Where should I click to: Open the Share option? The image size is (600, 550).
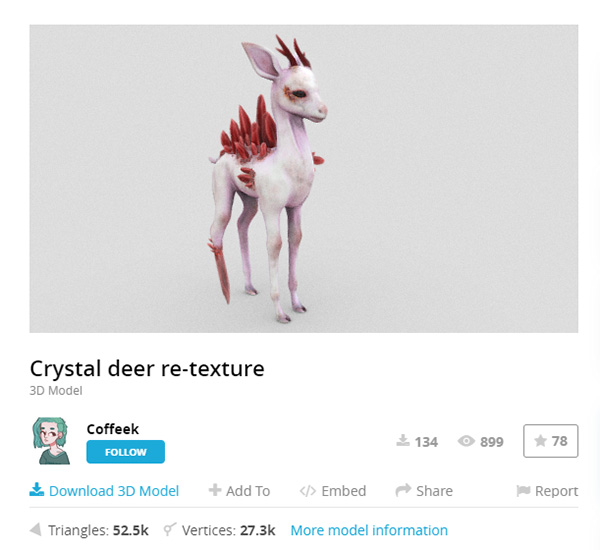click(x=434, y=491)
